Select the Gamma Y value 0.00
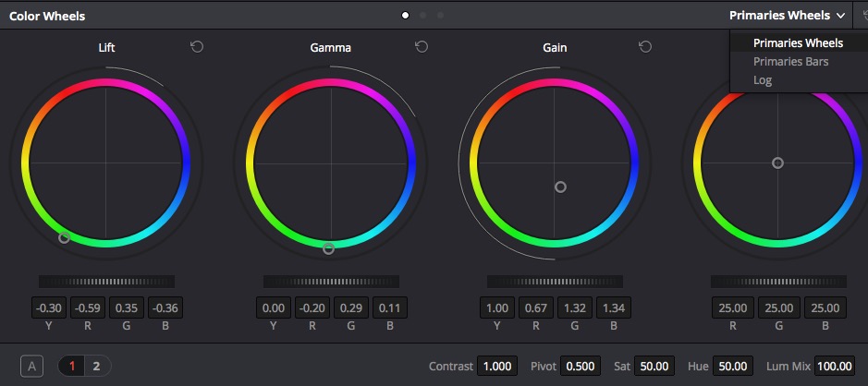Screen dimensions: 868x386 pos(274,308)
